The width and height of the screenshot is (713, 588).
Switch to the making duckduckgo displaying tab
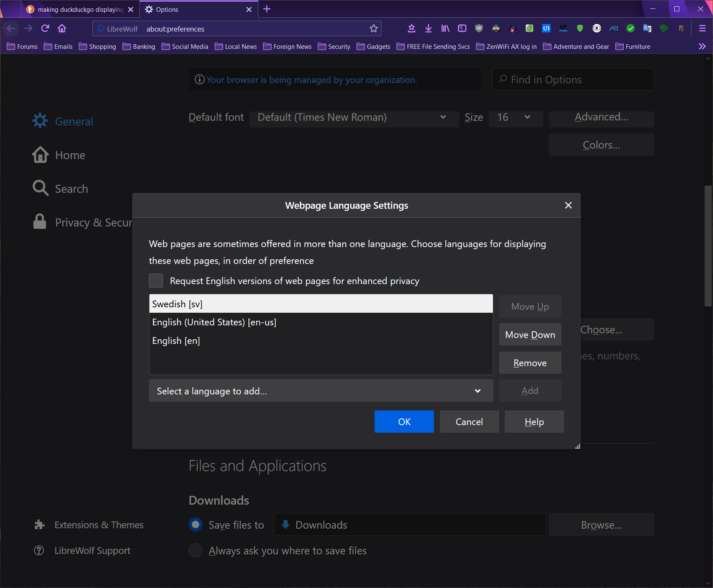pos(80,9)
